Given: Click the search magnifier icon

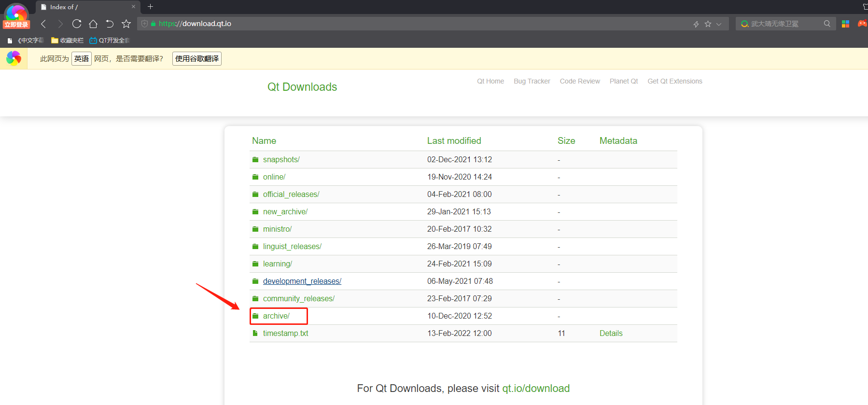Looking at the screenshot, I should (x=827, y=24).
